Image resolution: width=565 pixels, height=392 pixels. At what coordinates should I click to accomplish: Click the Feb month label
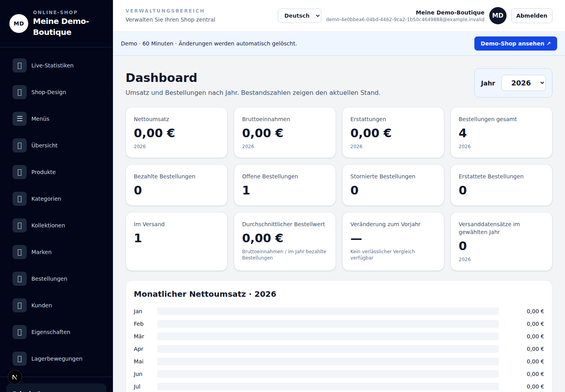(139, 324)
